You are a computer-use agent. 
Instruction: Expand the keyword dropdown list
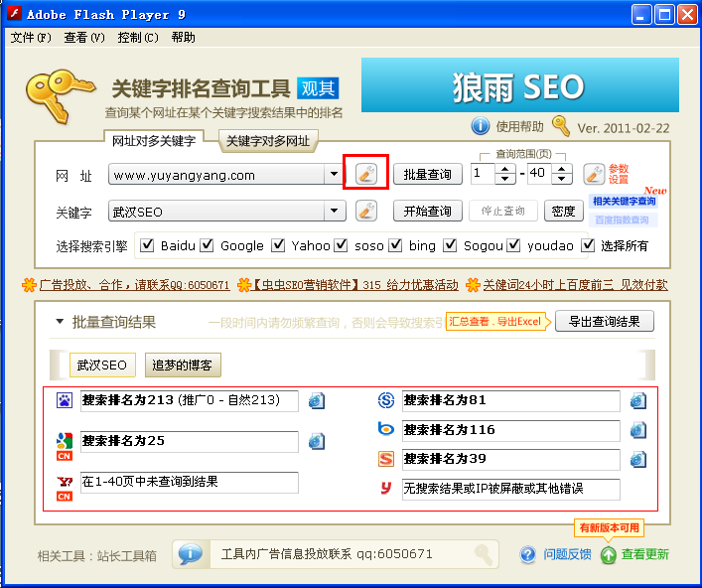[x=334, y=211]
